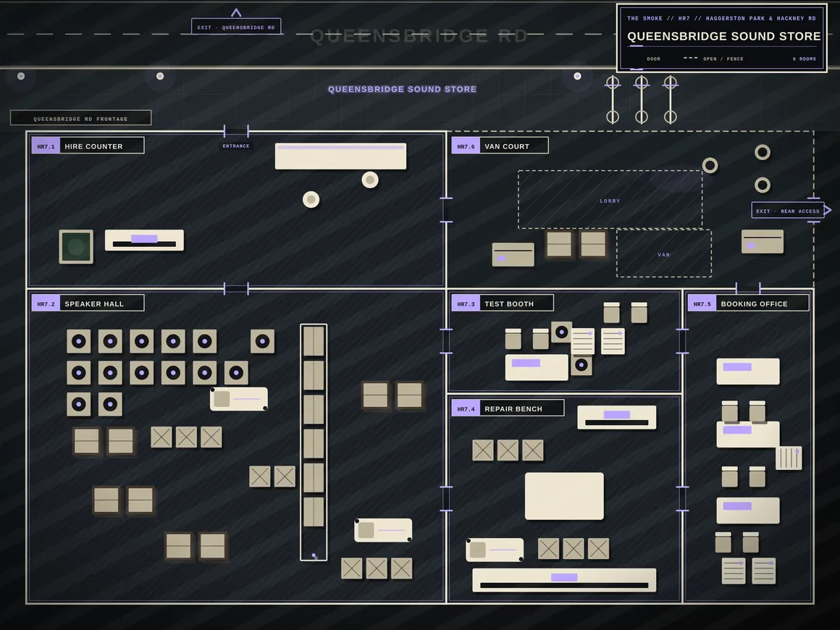Click the purple Queensbridge Sound Store caption
Image resolution: width=840 pixels, height=630 pixels.
click(x=403, y=89)
